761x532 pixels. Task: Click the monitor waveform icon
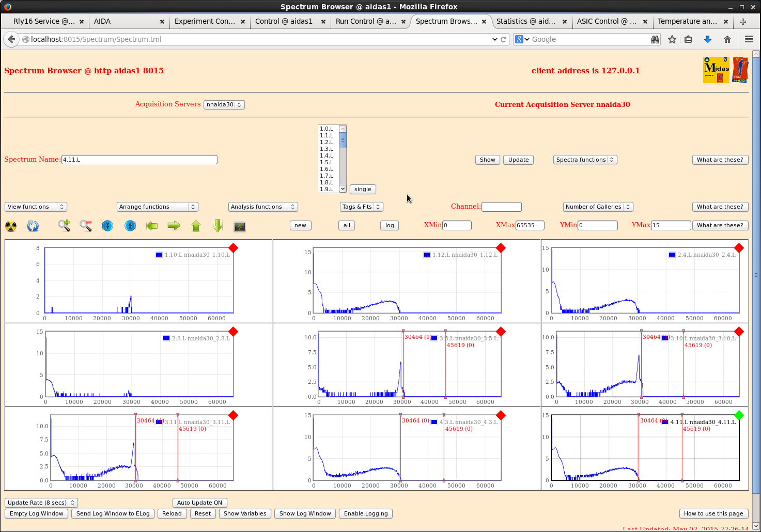pyautogui.click(x=240, y=226)
